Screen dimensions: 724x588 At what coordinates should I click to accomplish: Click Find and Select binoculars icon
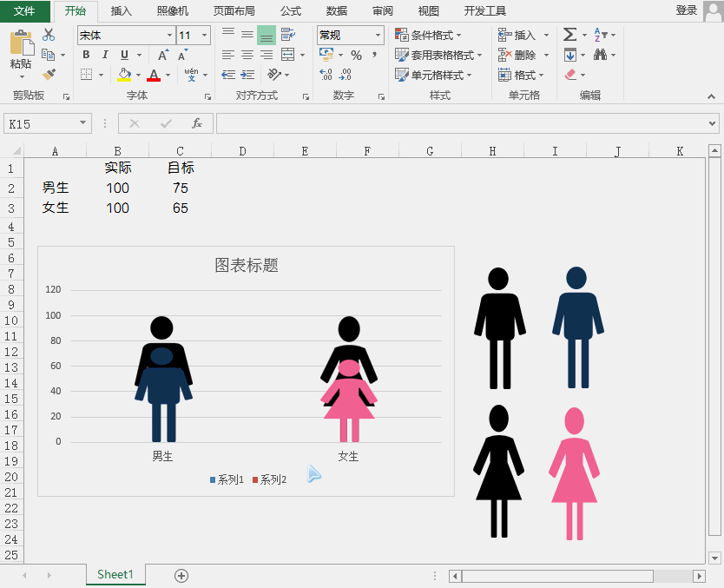tap(600, 55)
